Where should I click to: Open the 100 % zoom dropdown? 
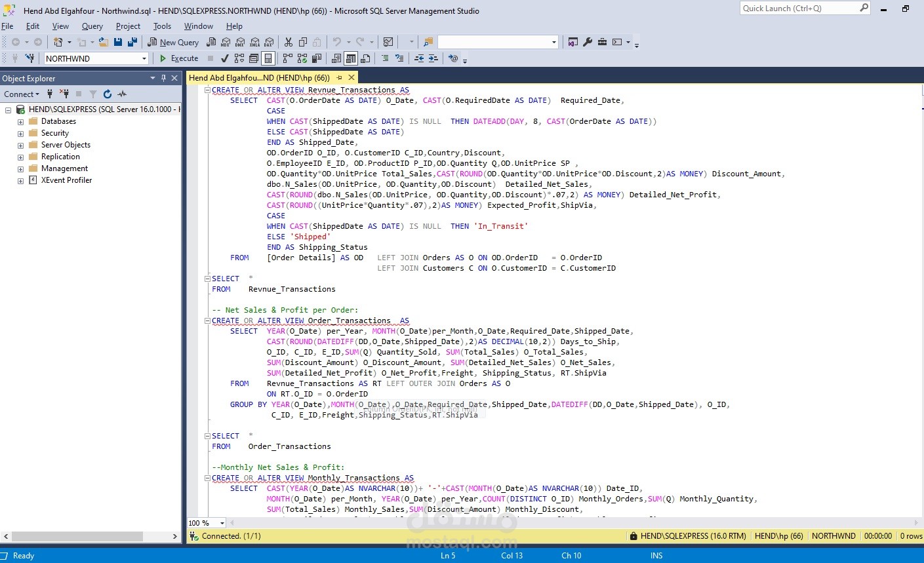(x=222, y=523)
